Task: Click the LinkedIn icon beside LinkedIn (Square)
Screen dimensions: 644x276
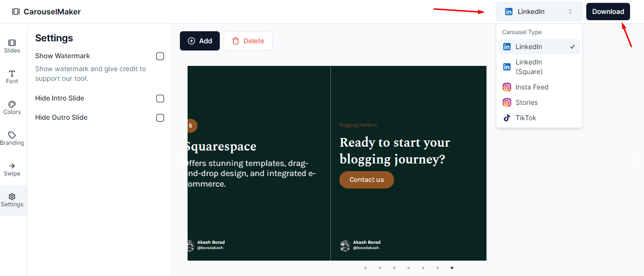Action: pyautogui.click(x=507, y=67)
